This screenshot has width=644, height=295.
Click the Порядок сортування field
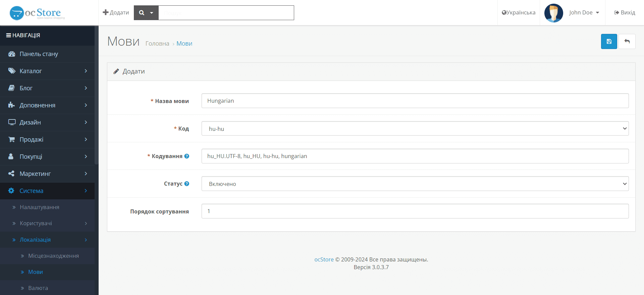(x=415, y=211)
